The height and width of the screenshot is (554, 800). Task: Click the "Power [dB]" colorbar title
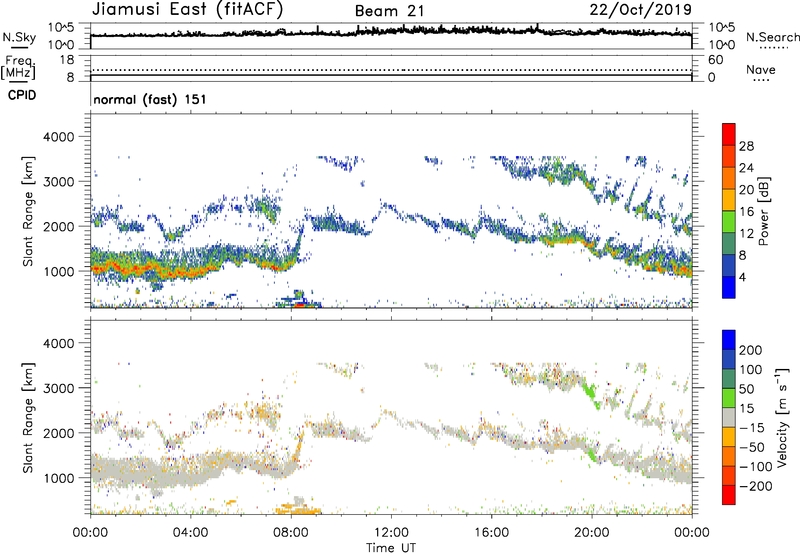tap(763, 211)
